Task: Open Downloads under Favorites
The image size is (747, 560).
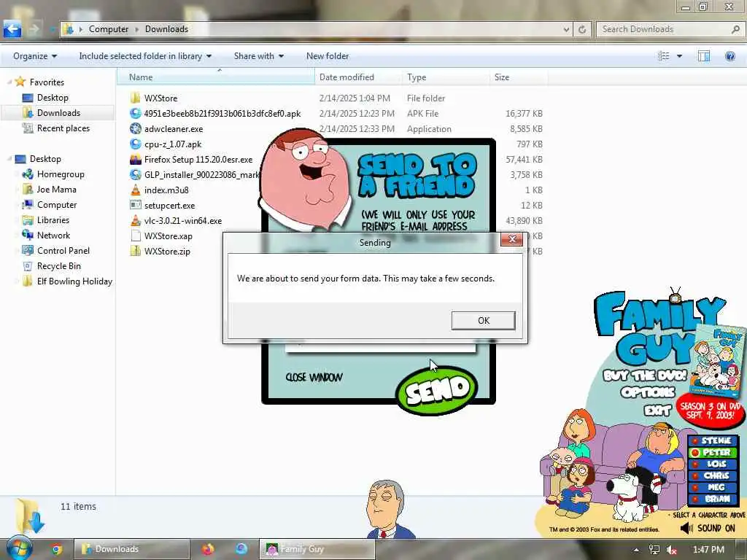Action: tap(58, 113)
